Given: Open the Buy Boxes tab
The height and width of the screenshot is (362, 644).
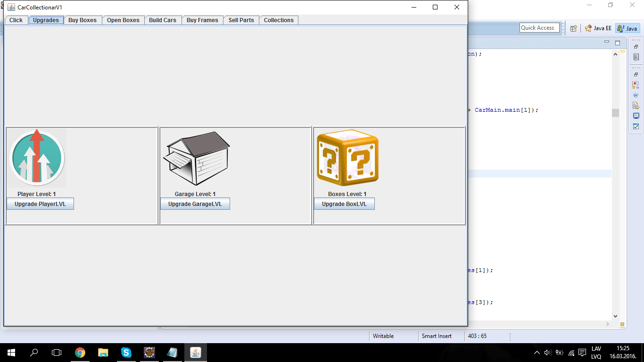Looking at the screenshot, I should click(83, 20).
